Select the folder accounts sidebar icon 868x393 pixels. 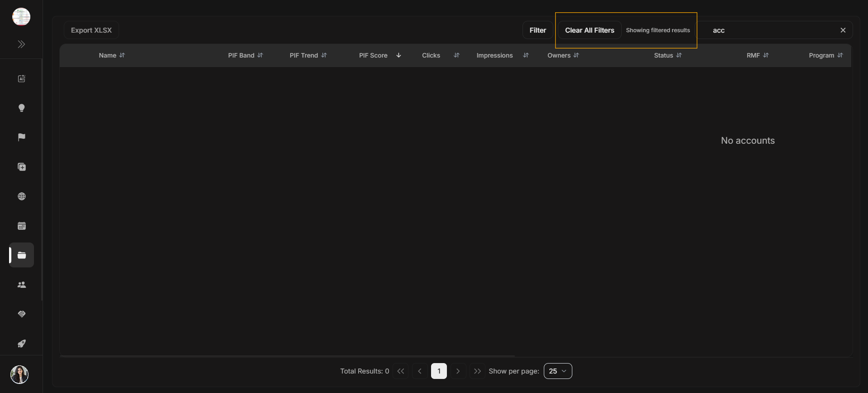21,255
